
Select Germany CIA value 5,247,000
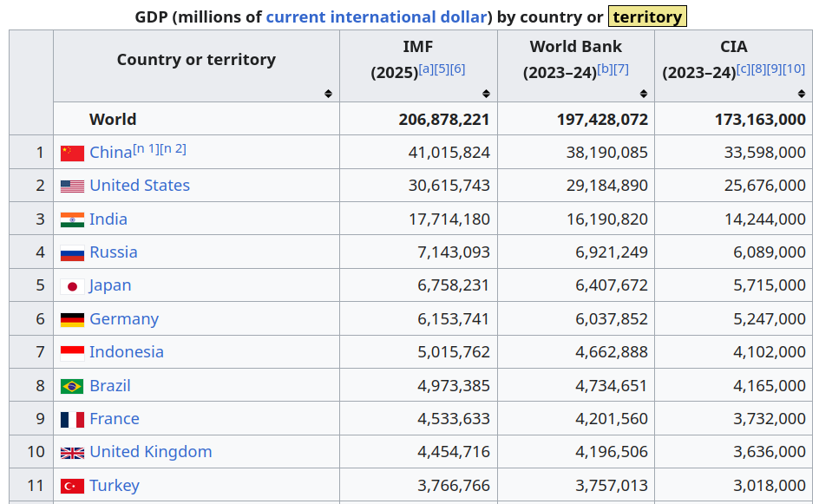pos(770,318)
